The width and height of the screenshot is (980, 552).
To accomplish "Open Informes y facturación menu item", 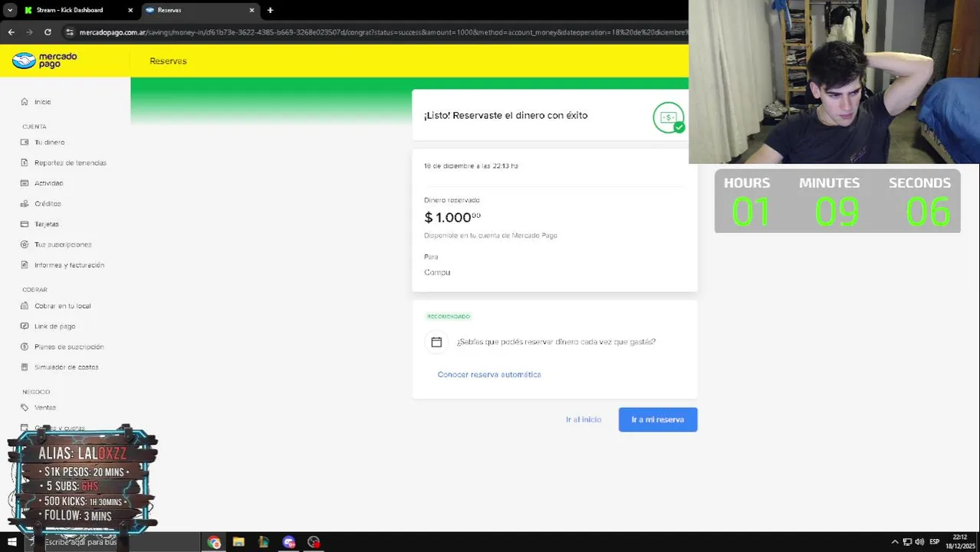I will [69, 264].
